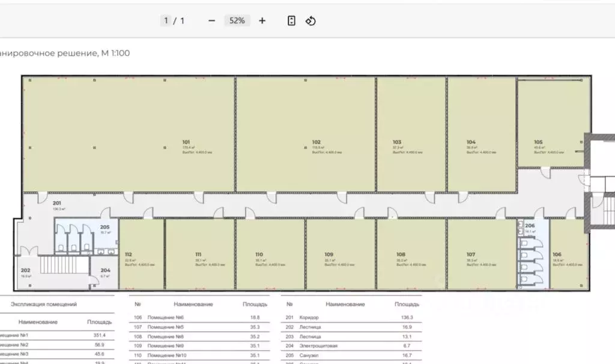Image resolution: width=615 pixels, height=364 pixels.
Task: Select room 104 in the floor plan
Action: point(471,142)
